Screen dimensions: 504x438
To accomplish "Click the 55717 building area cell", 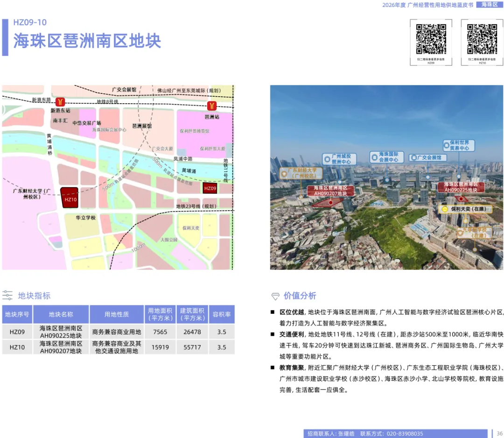I will [x=192, y=347].
